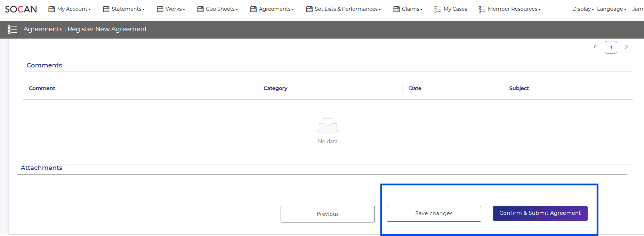The width and height of the screenshot is (644, 236).
Task: Click the Statements menu table icon
Action: (x=106, y=9)
